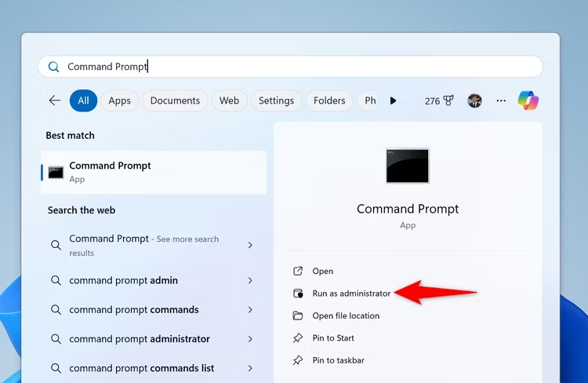Open web suggestion 'command prompt administrator'
Viewport: 588px width, 383px height.
pos(154,339)
